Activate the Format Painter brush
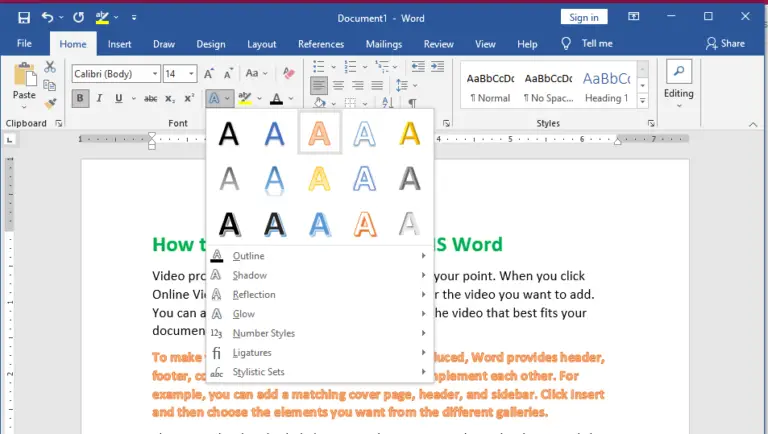 click(50, 103)
